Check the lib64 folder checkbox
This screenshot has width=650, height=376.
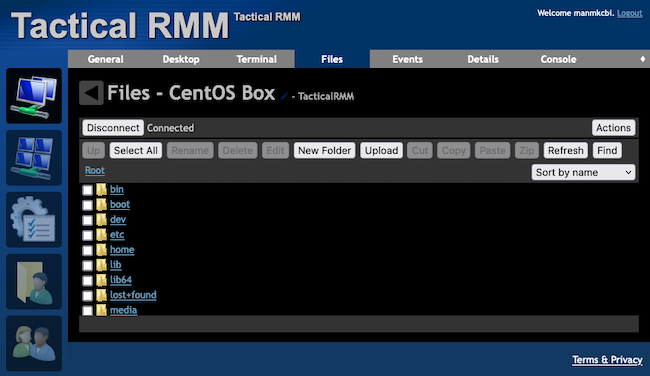[x=87, y=281]
